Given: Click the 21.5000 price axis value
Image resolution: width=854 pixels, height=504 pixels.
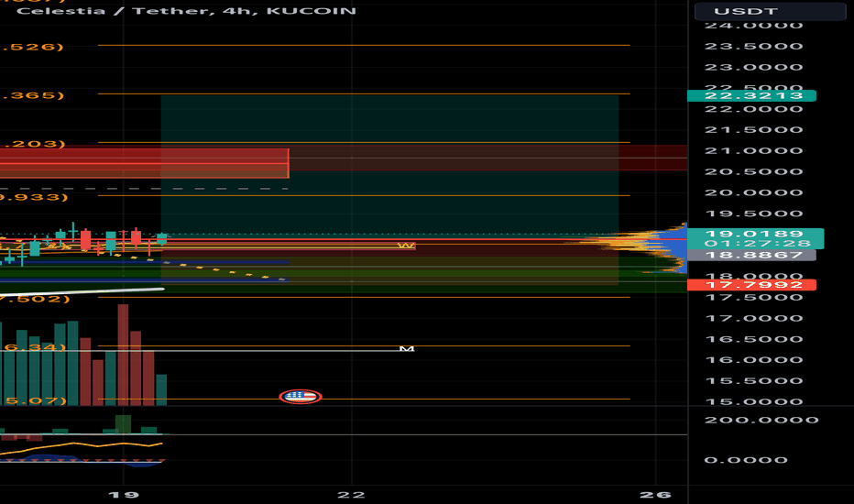Looking at the screenshot, I should (x=754, y=130).
